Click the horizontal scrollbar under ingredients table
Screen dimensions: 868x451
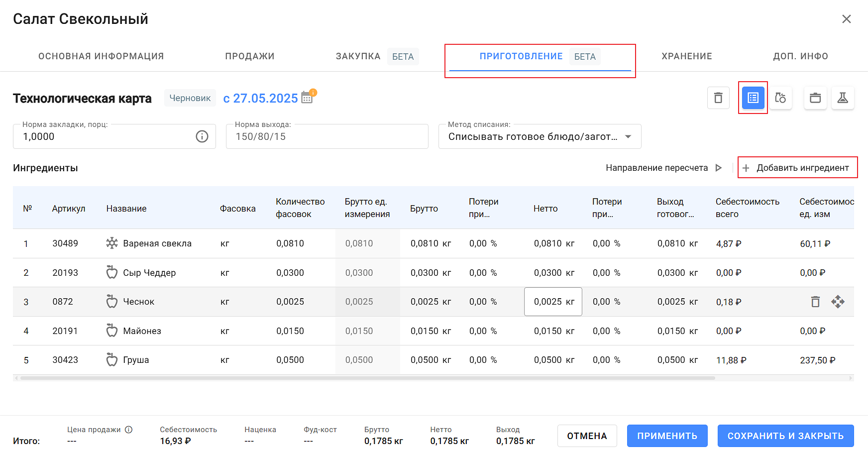(367, 378)
